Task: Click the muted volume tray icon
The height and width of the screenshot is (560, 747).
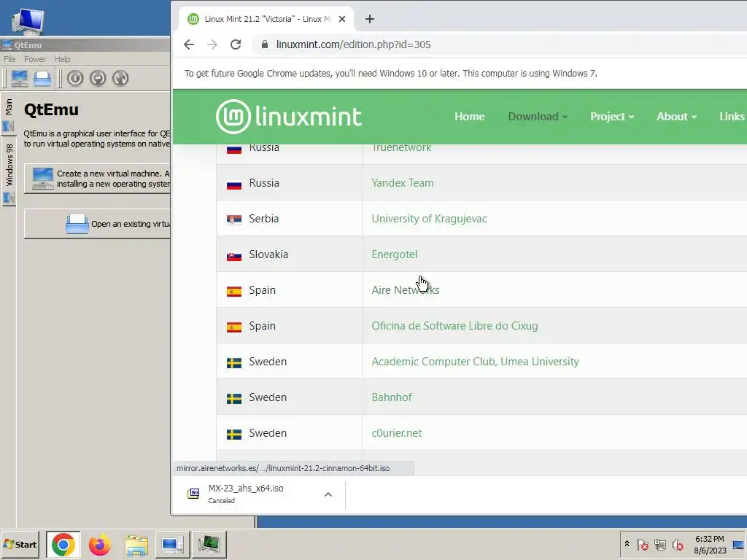Action: (x=677, y=544)
